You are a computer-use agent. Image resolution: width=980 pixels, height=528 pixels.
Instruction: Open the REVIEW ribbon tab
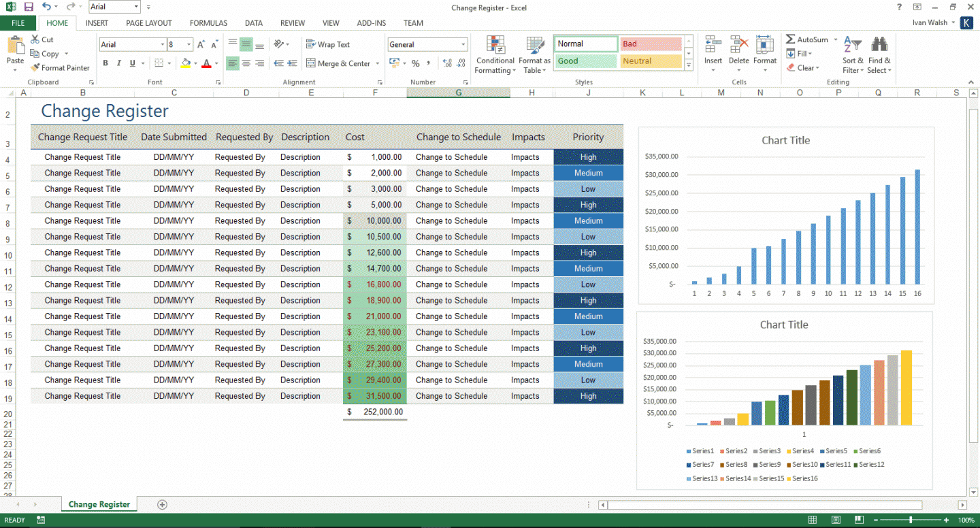click(292, 22)
